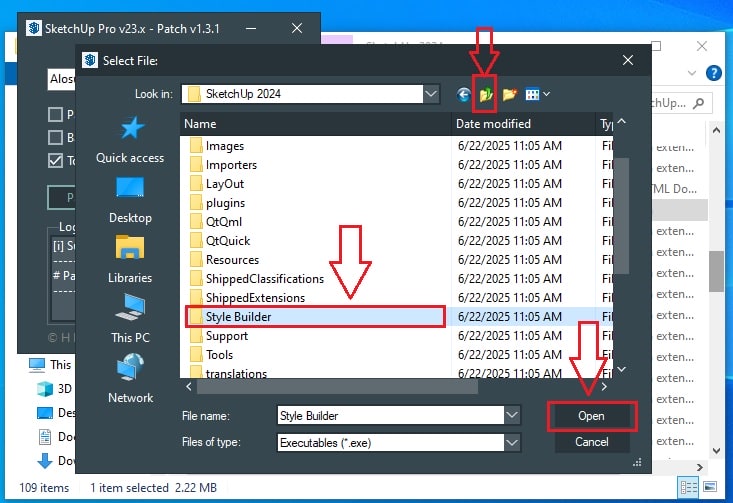The width and height of the screenshot is (733, 503).
Task: Click the file list scroll right arrow
Action: [604, 387]
